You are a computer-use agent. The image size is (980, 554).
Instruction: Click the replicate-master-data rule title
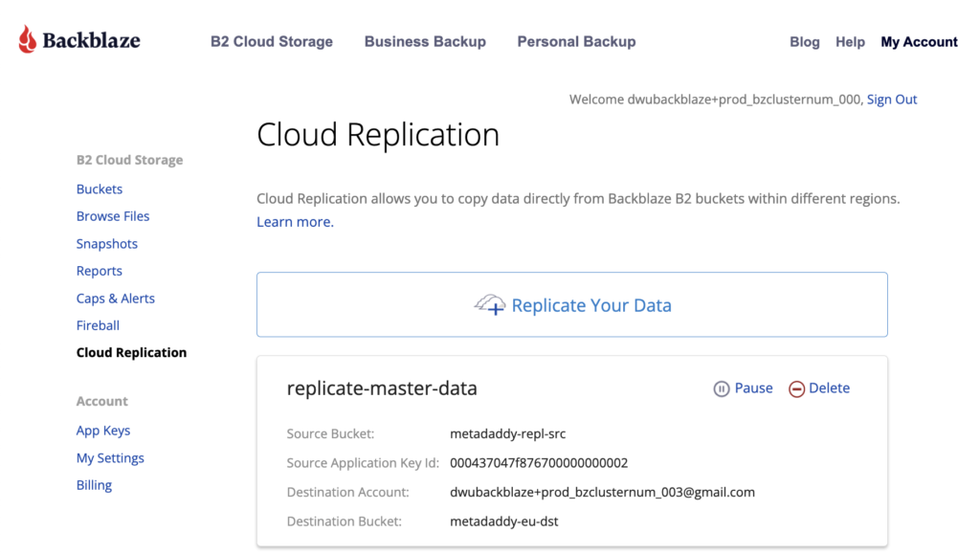click(x=382, y=388)
